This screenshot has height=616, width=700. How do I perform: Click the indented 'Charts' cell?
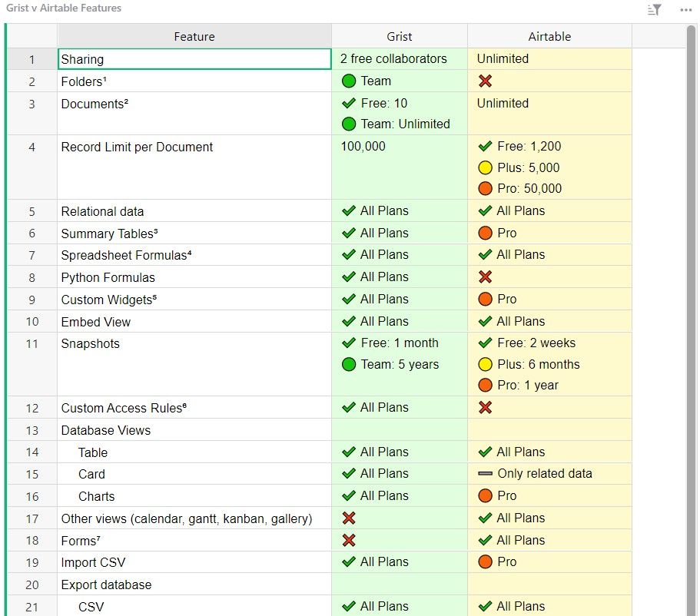point(194,496)
